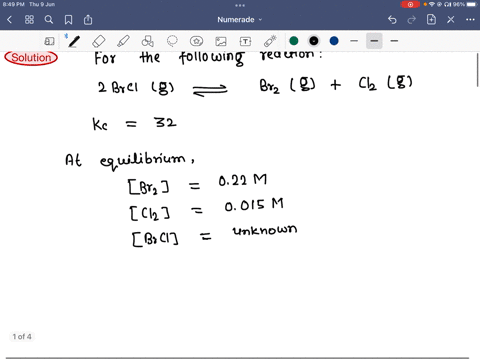Click the red Solution label
The height and width of the screenshot is (360, 480).
pos(31,58)
